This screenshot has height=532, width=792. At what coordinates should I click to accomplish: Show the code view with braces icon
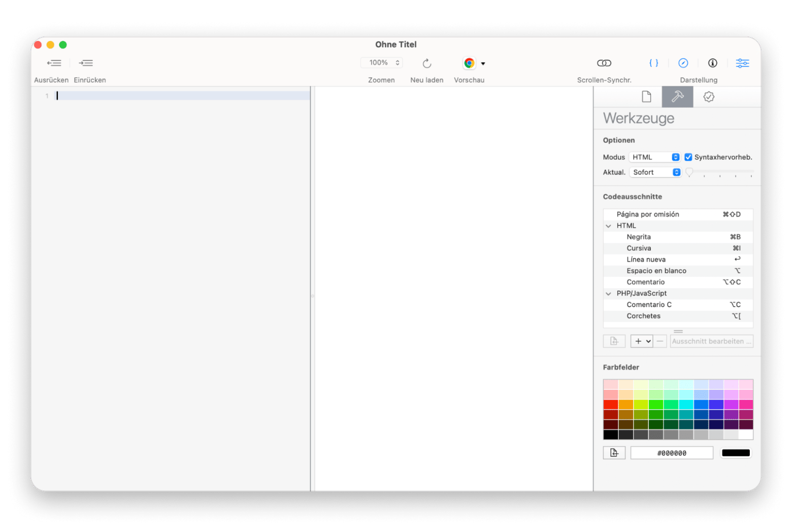coord(654,63)
